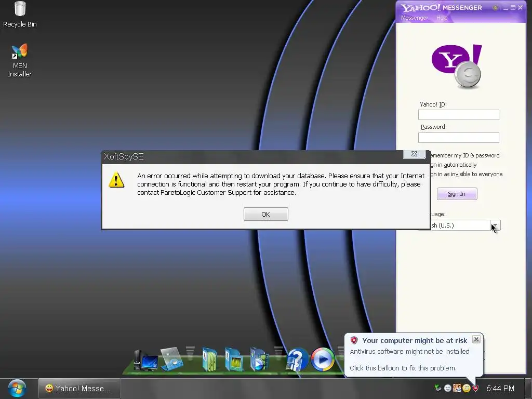Click the shield icon in the risk balloon
532x399 pixels.
tap(354, 340)
